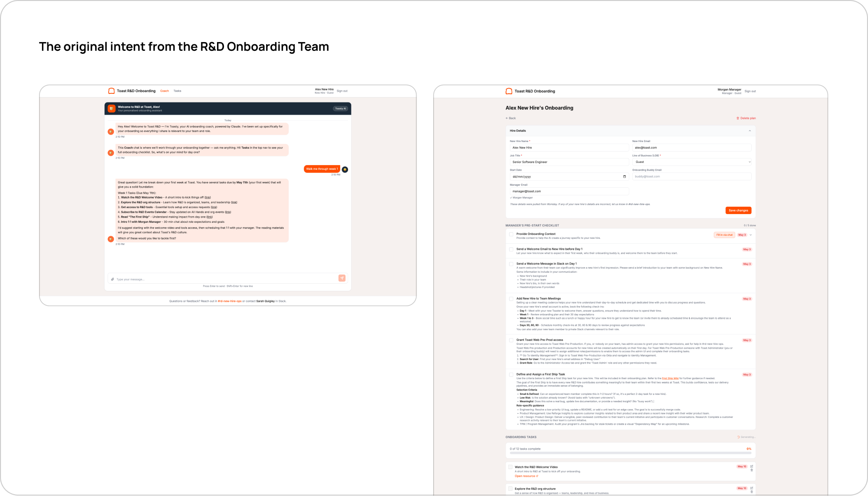Click the Manager Email field manager@toast.com
Viewport: 868px width, 496px height.
click(x=569, y=192)
